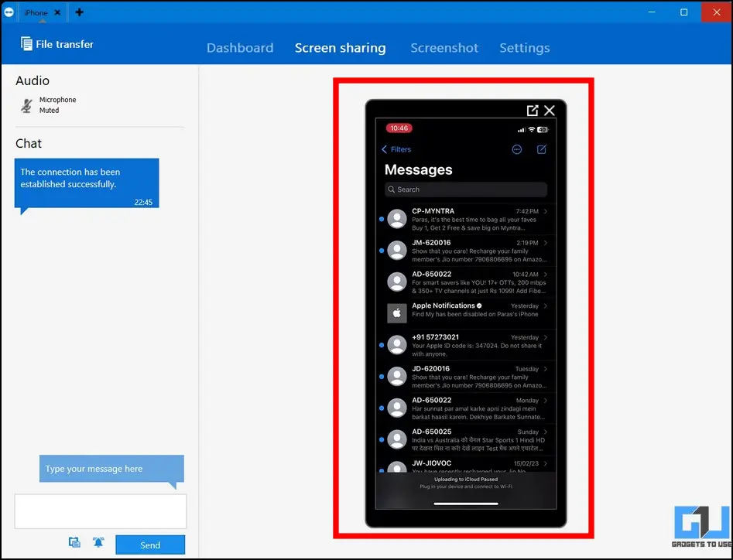This screenshot has height=560, width=733.
Task: Send the chat message
Action: pos(150,545)
